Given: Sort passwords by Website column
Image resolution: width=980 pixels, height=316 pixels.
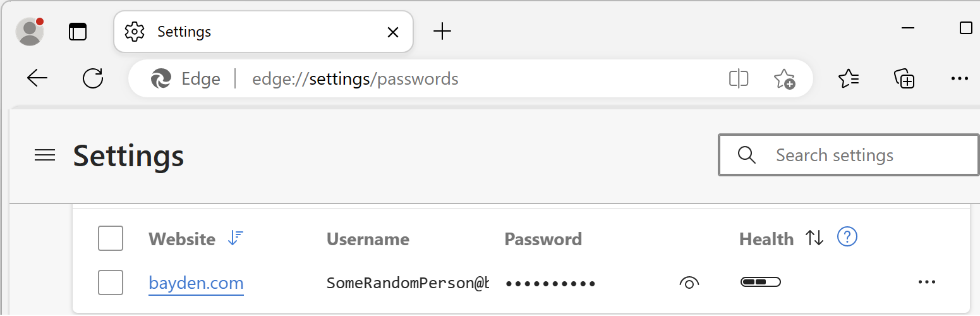Looking at the screenshot, I should (235, 238).
